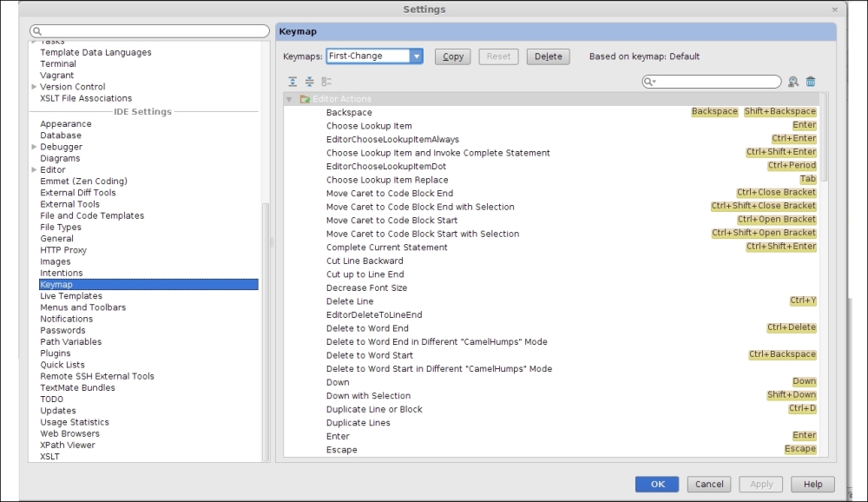Select Down with Selection action

pos(551,396)
